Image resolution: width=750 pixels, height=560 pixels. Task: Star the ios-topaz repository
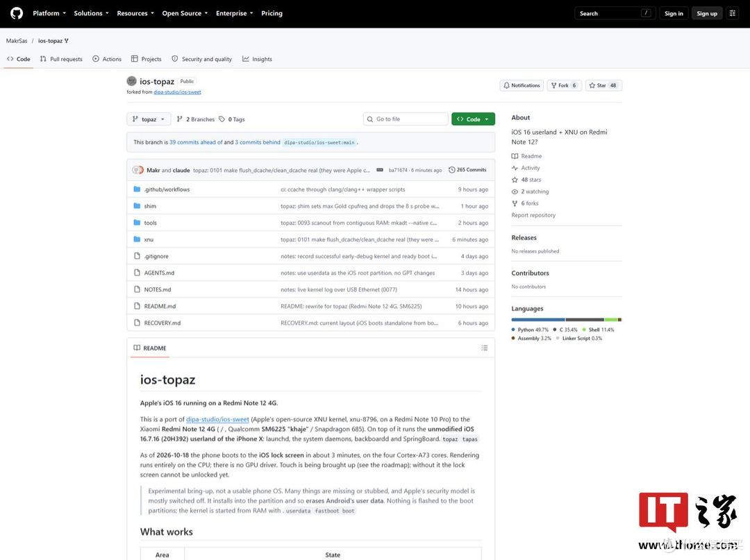[x=603, y=85]
